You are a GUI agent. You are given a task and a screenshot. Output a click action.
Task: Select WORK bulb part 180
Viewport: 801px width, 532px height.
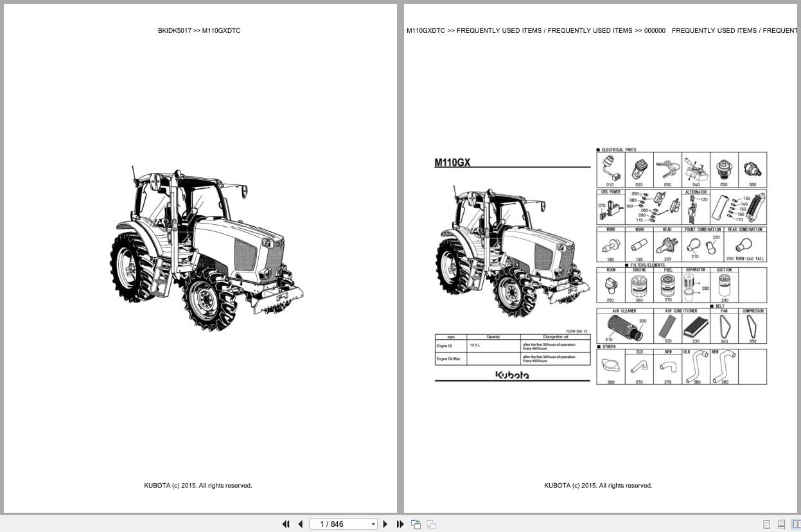(x=610, y=247)
